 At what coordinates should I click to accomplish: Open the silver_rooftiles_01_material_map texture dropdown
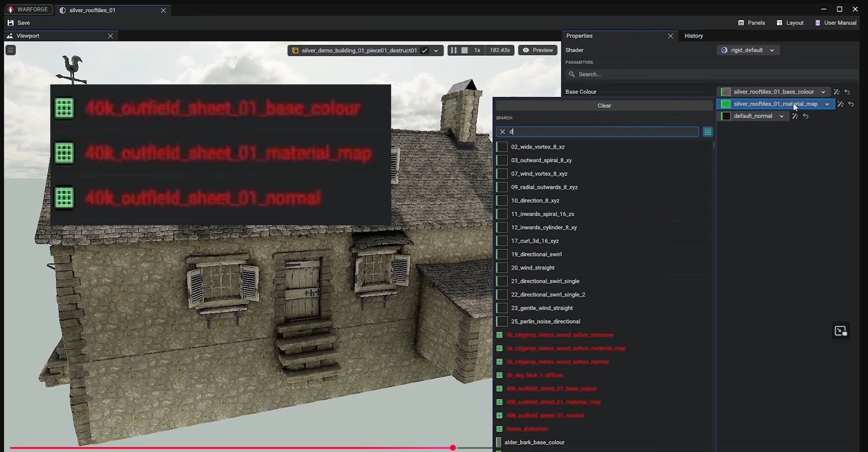(x=775, y=104)
